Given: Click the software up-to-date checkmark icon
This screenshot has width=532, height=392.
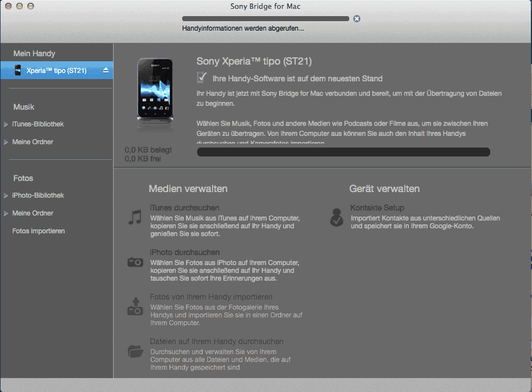Looking at the screenshot, I should [x=202, y=77].
